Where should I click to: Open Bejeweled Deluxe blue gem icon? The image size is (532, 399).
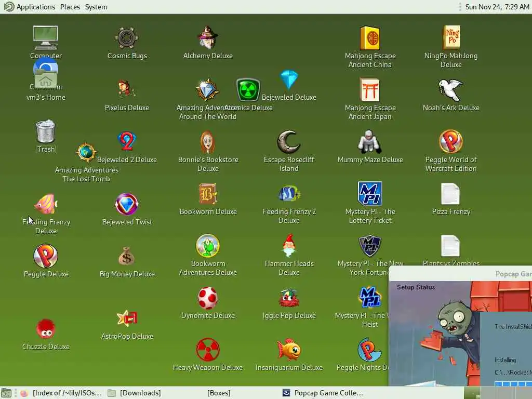coord(289,79)
